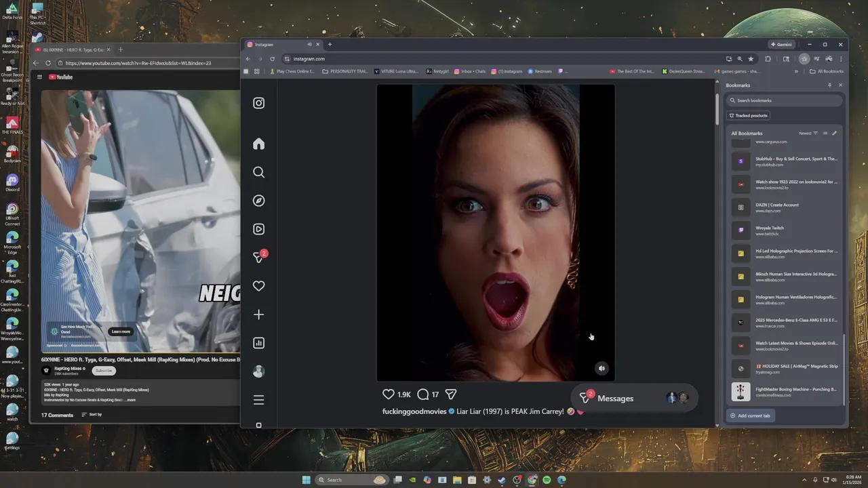
Task: Switch bookmarks panel view layout
Action: 825,134
